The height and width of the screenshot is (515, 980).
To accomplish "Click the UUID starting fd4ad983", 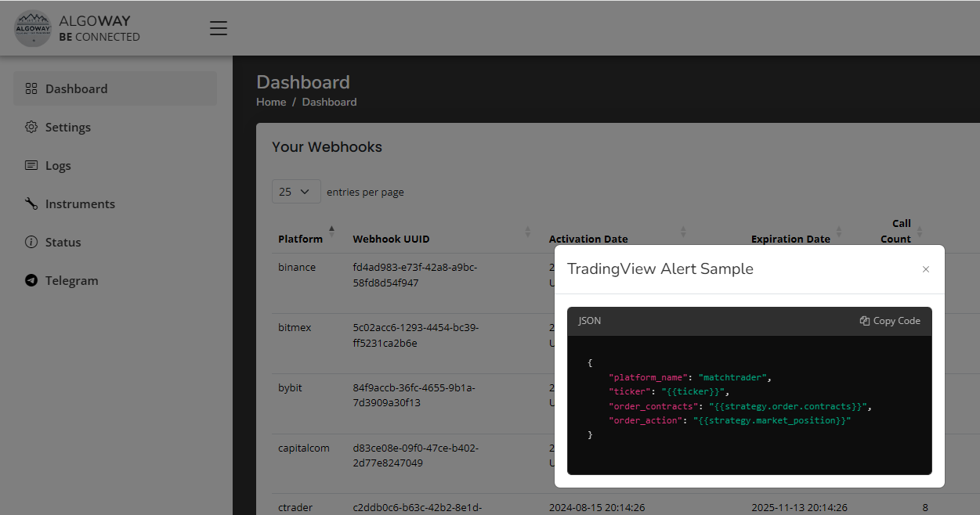I will click(x=416, y=275).
